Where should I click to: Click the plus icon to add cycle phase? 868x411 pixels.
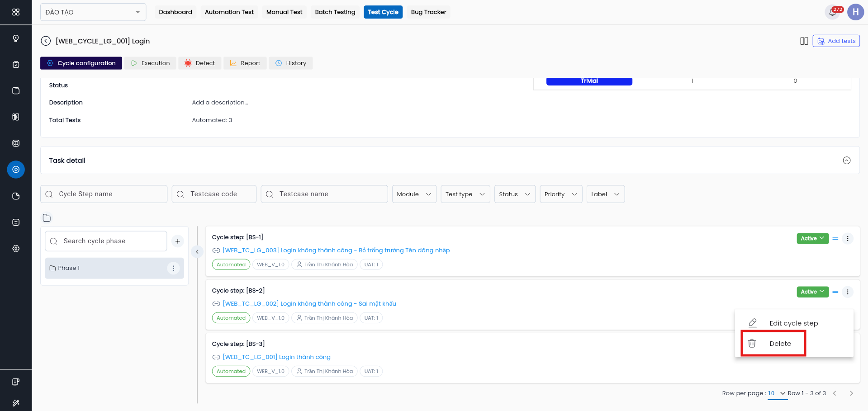point(178,241)
